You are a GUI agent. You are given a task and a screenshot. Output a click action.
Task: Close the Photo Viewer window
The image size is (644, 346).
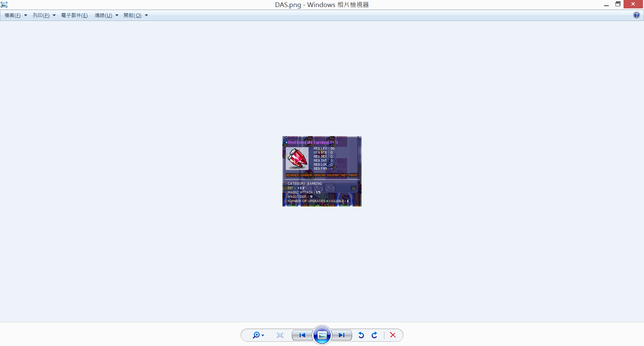tap(633, 4)
